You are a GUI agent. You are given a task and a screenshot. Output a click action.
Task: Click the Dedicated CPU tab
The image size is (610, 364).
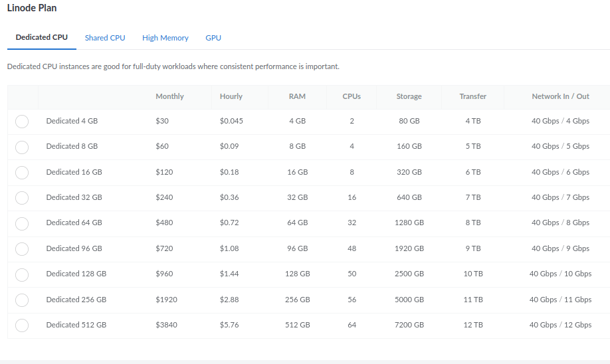pos(42,37)
